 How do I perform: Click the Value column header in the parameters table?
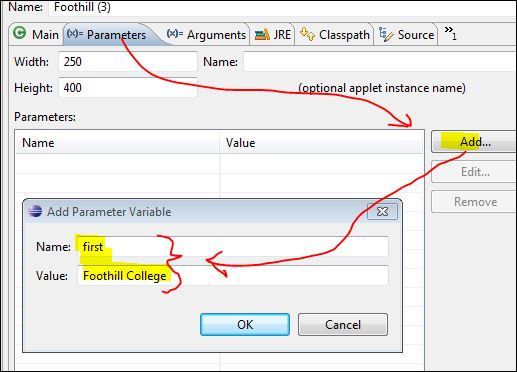click(321, 143)
